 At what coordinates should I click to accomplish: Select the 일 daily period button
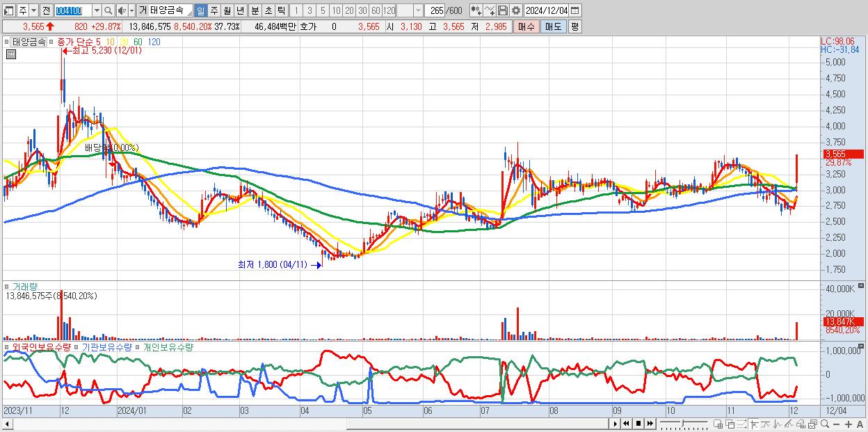[x=200, y=10]
